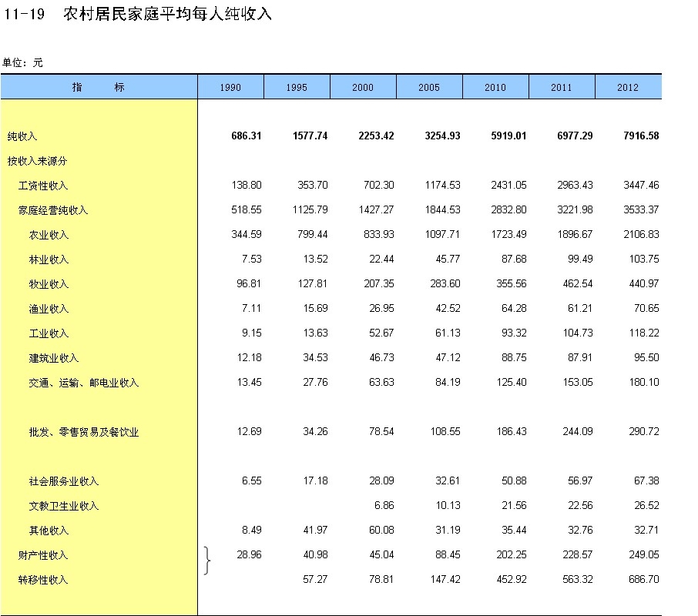The height and width of the screenshot is (616, 698).
Task: Select the 农业收入 row label
Action: (x=49, y=235)
